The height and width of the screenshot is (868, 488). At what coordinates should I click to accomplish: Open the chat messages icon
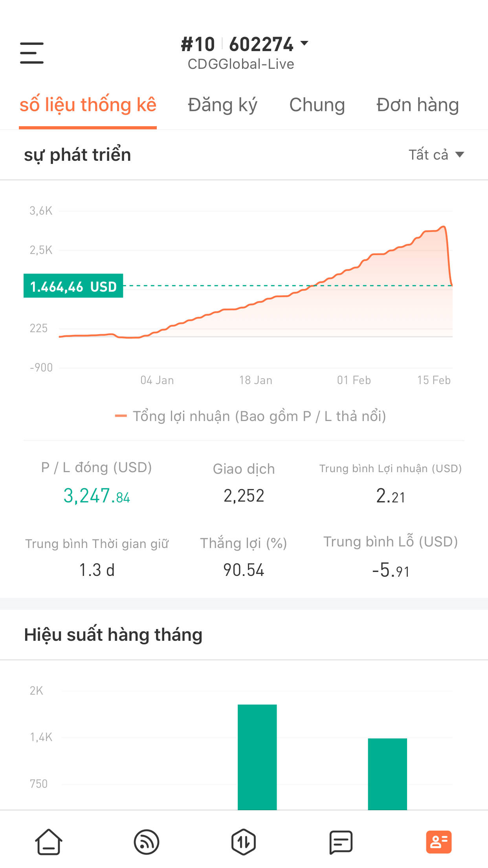click(341, 842)
